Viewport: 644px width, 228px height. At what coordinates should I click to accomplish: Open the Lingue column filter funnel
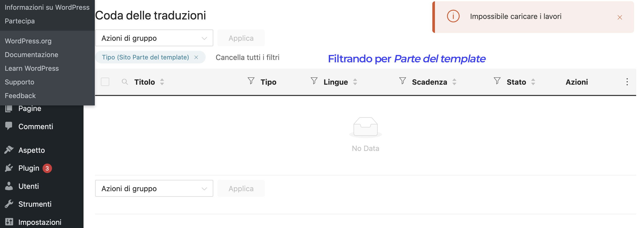click(x=314, y=81)
